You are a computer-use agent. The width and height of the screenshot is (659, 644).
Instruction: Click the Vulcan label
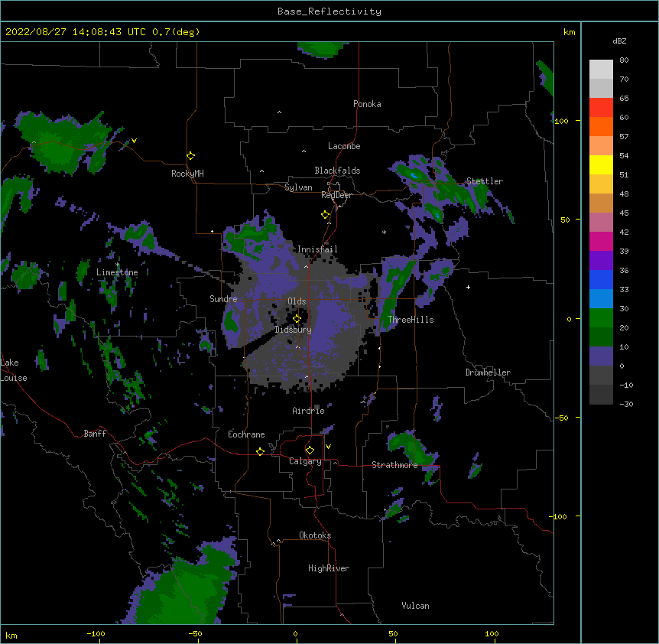[415, 606]
